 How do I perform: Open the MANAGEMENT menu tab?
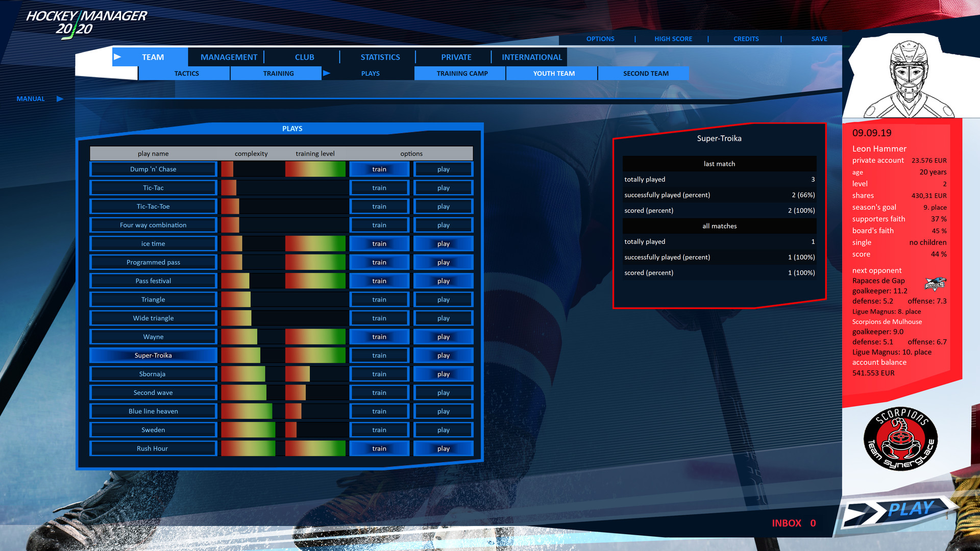229,57
